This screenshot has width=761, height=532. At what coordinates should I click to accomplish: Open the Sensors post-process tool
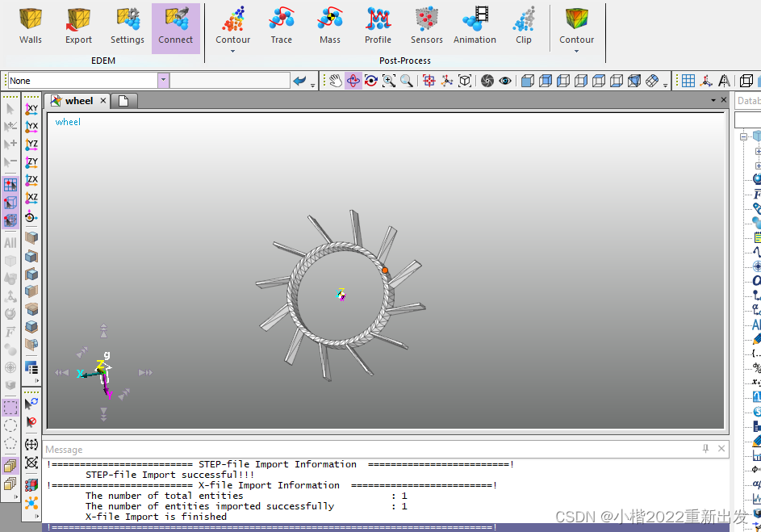(x=426, y=26)
